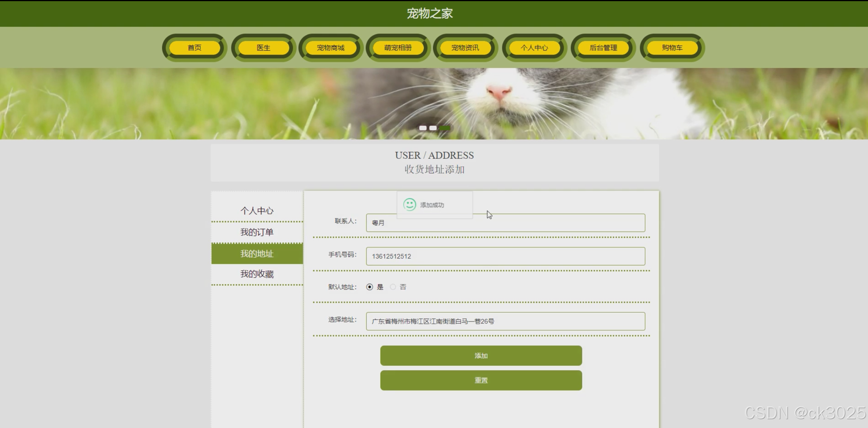Open 后台管理 from the top navigation
The width and height of the screenshot is (868, 428).
[x=603, y=48]
